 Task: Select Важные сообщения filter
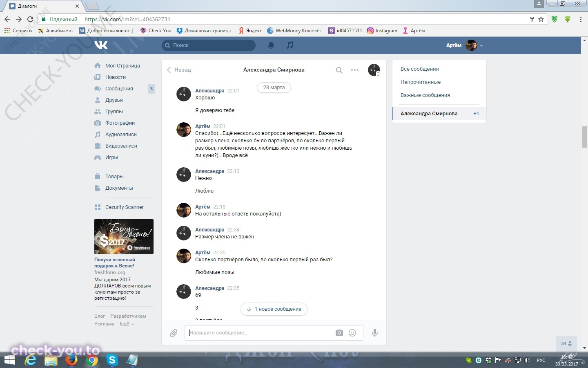pyautogui.click(x=425, y=95)
